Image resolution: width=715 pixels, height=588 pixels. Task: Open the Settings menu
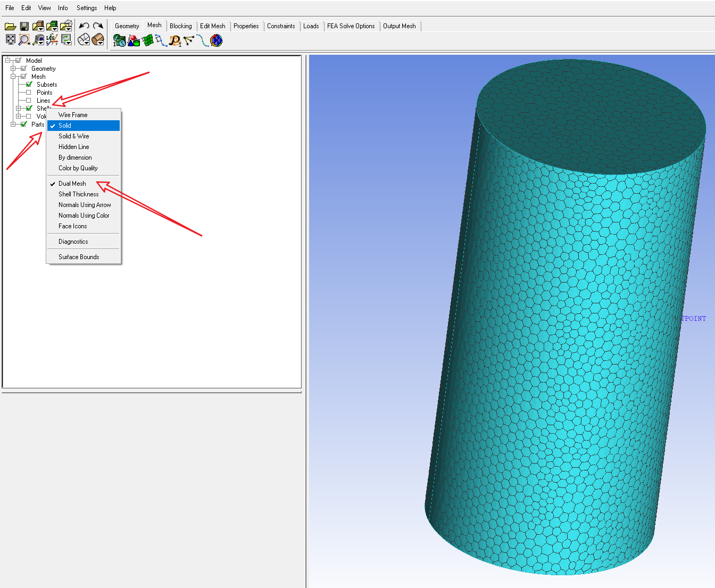point(87,8)
